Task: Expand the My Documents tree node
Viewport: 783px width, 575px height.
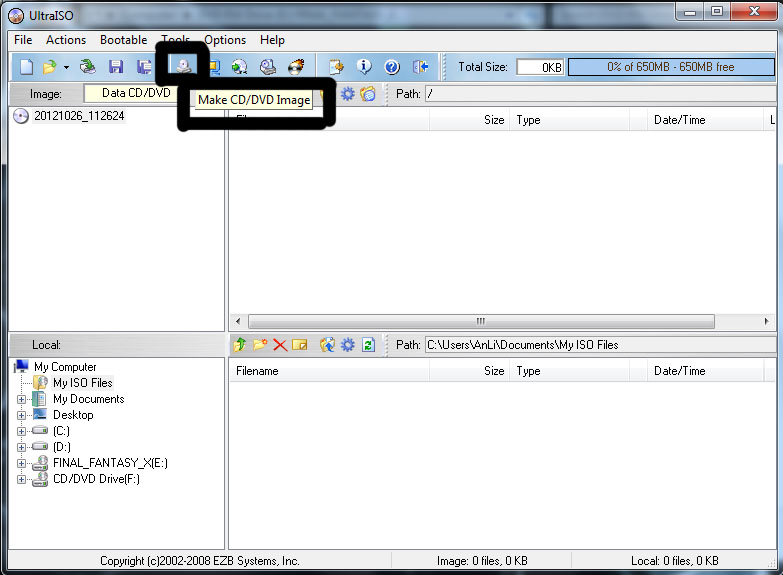Action: [x=21, y=399]
